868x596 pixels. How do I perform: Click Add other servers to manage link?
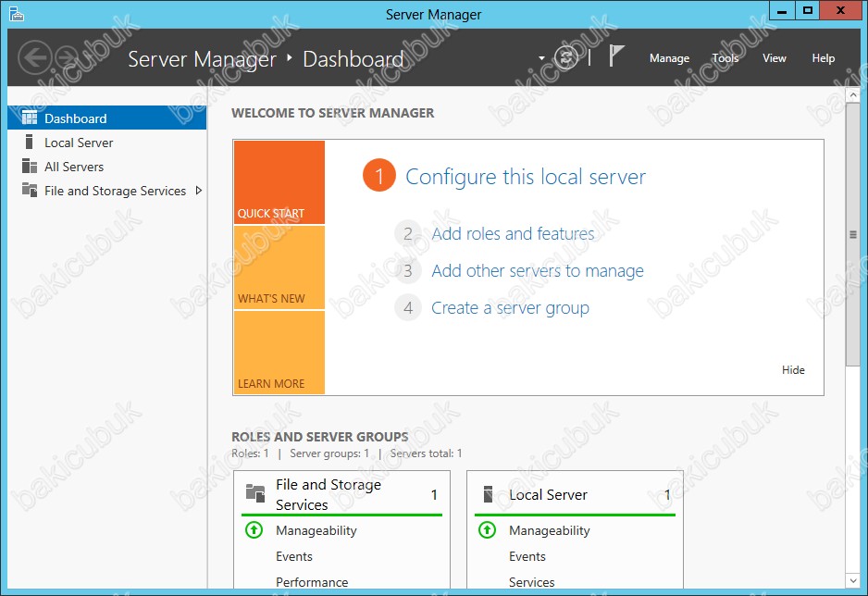click(538, 270)
